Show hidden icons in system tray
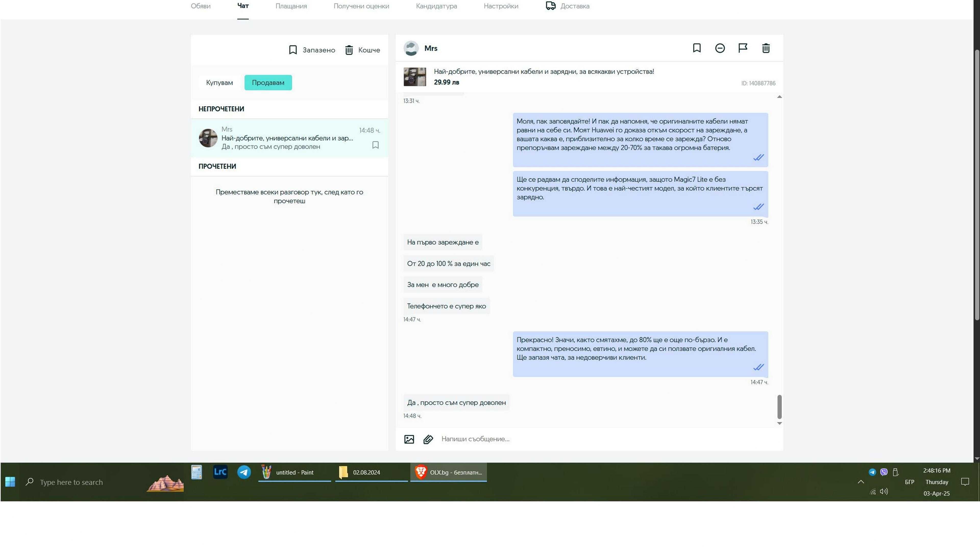Viewport: 980px width, 551px height. click(x=861, y=482)
